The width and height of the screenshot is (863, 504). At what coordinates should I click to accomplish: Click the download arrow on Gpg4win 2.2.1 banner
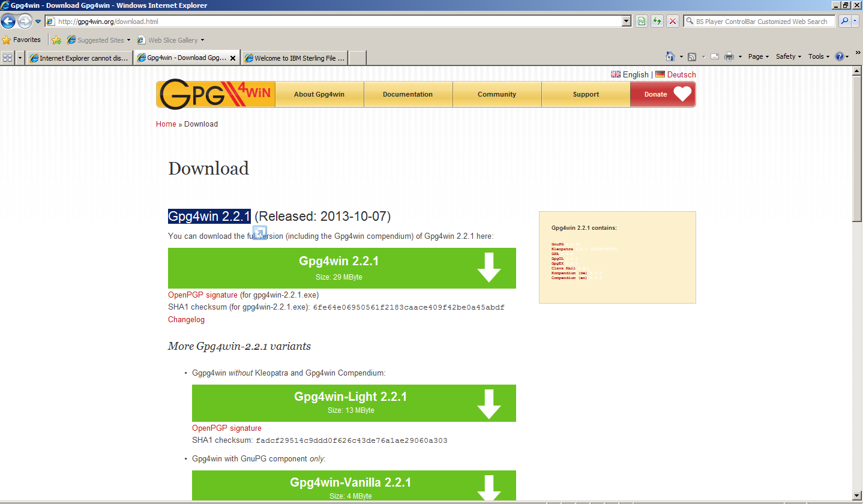pyautogui.click(x=489, y=268)
